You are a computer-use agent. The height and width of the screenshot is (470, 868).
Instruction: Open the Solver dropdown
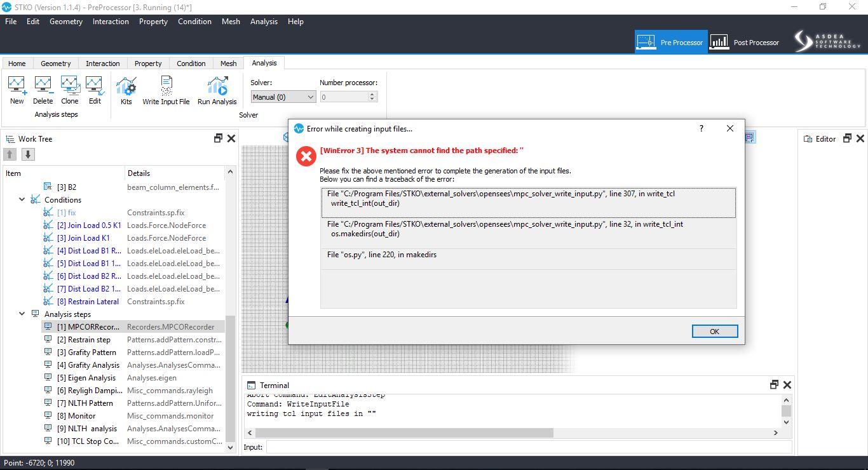pyautogui.click(x=283, y=97)
